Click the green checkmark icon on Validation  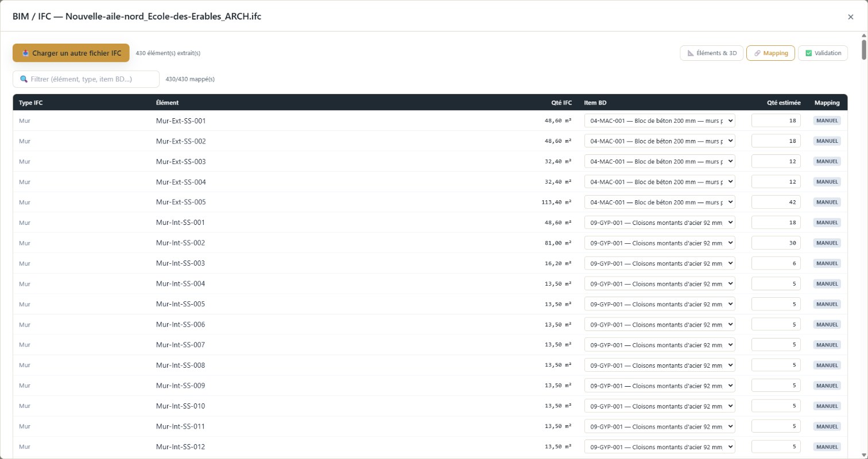(x=809, y=53)
